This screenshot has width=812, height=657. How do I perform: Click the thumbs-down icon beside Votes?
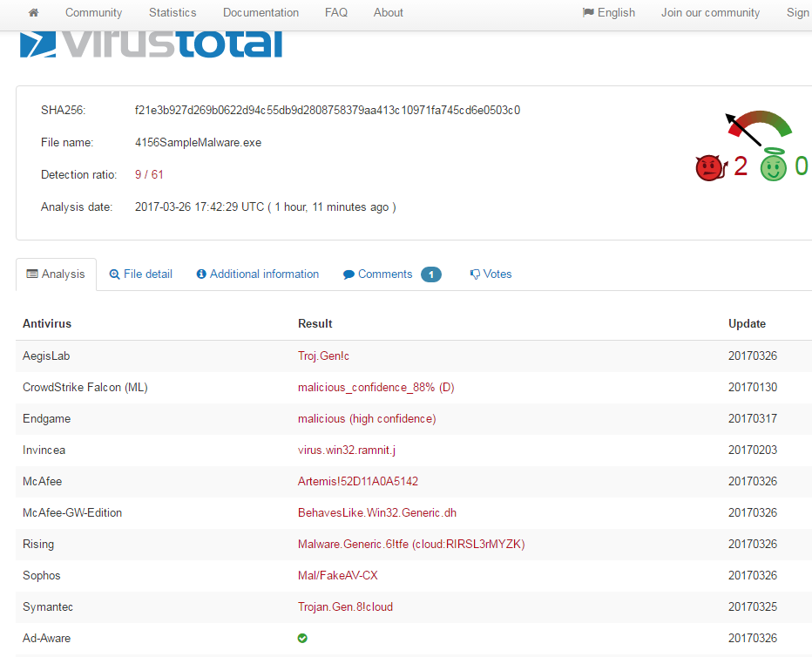pos(475,274)
